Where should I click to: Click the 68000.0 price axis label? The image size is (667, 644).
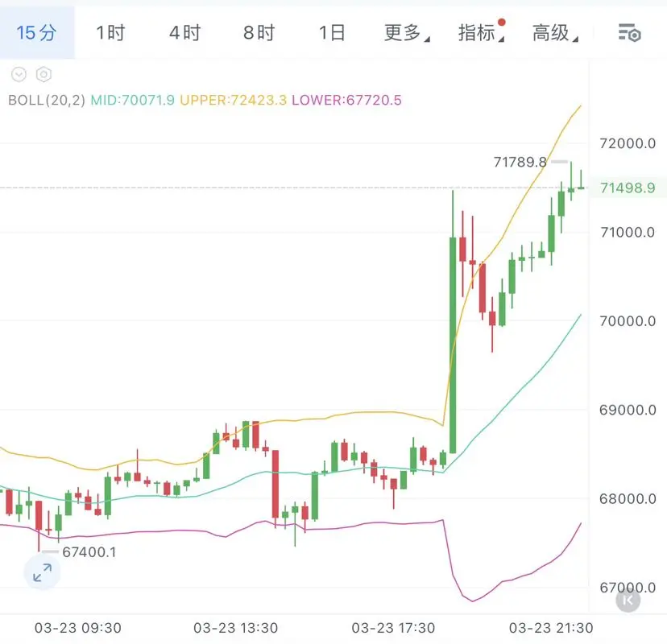(x=628, y=498)
